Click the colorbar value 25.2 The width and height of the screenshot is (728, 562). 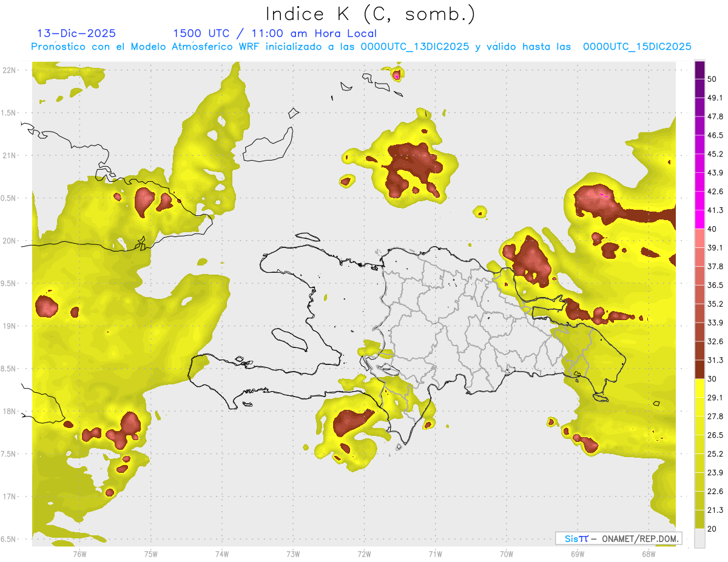(716, 454)
